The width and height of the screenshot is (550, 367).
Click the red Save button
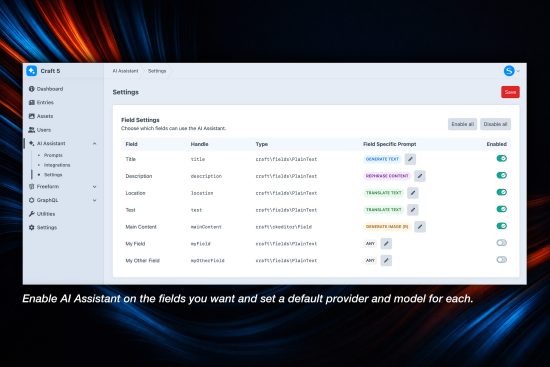pyautogui.click(x=510, y=92)
